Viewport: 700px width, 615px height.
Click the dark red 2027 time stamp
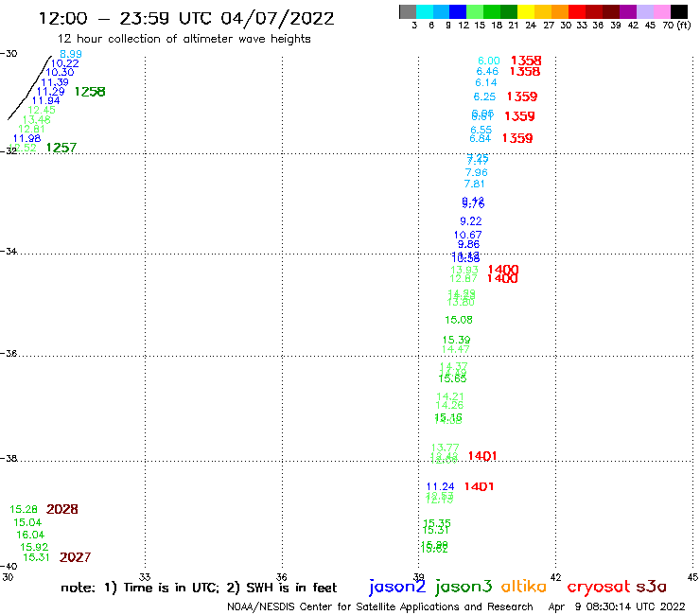tap(75, 557)
